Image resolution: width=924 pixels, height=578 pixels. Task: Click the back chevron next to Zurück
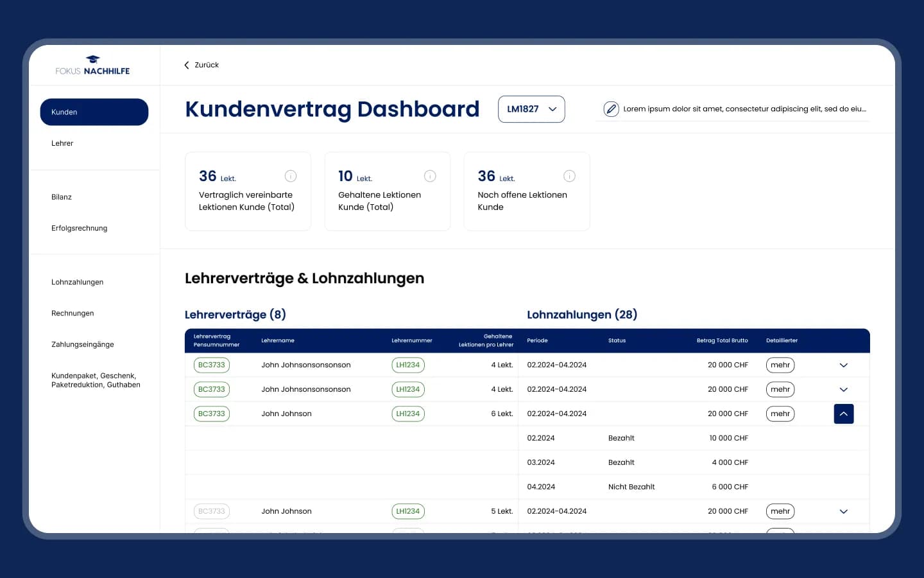(187, 65)
